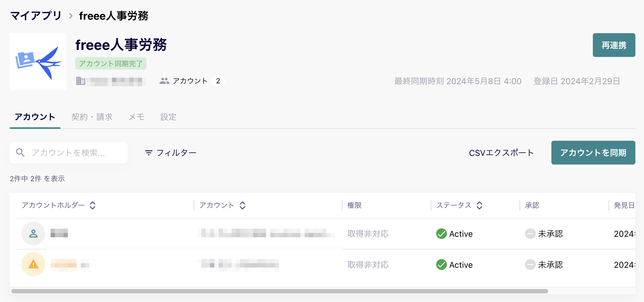
Task: Click the search magnifier icon
Action: click(20, 153)
